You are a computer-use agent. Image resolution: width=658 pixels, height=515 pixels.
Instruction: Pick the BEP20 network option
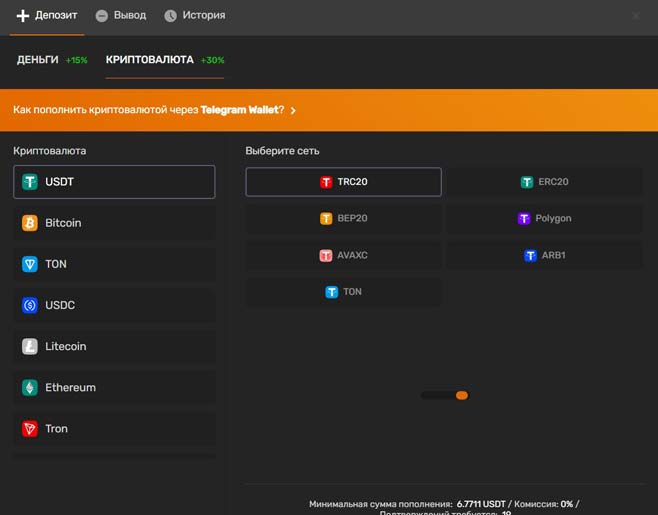(343, 218)
